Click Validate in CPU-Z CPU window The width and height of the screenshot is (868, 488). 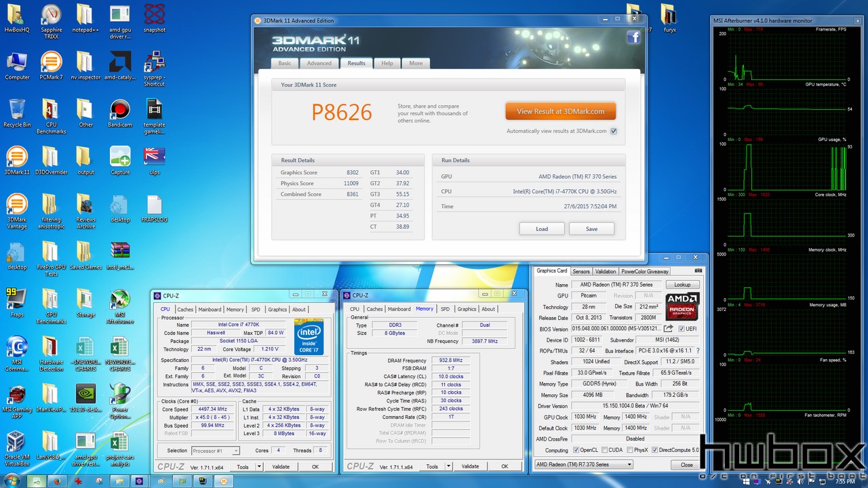(x=281, y=467)
